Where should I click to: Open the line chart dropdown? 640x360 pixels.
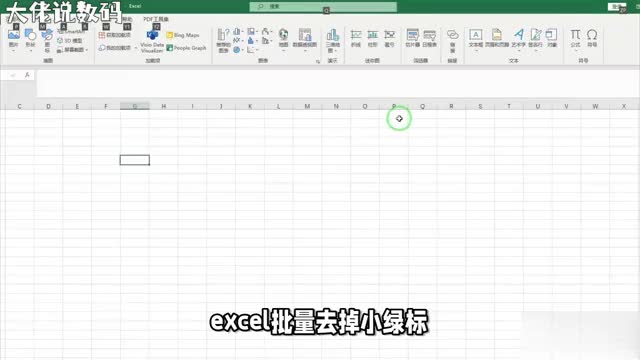(238, 40)
